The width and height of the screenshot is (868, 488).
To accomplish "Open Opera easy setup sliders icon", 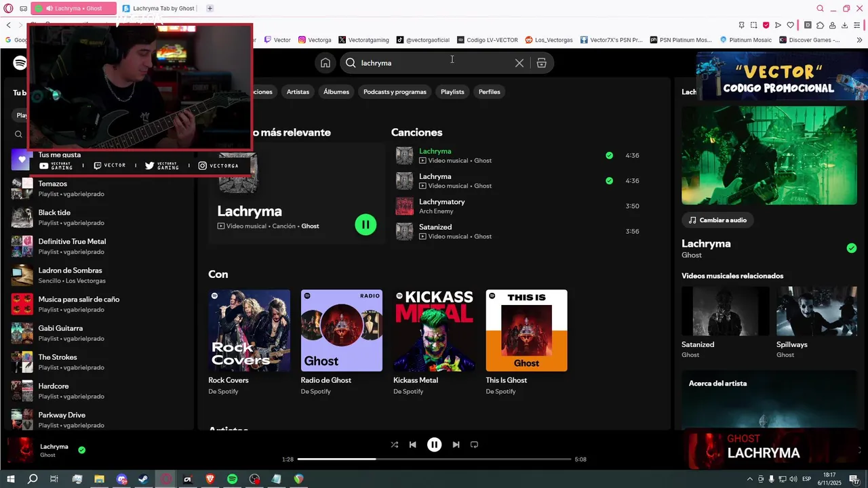I will click(856, 25).
